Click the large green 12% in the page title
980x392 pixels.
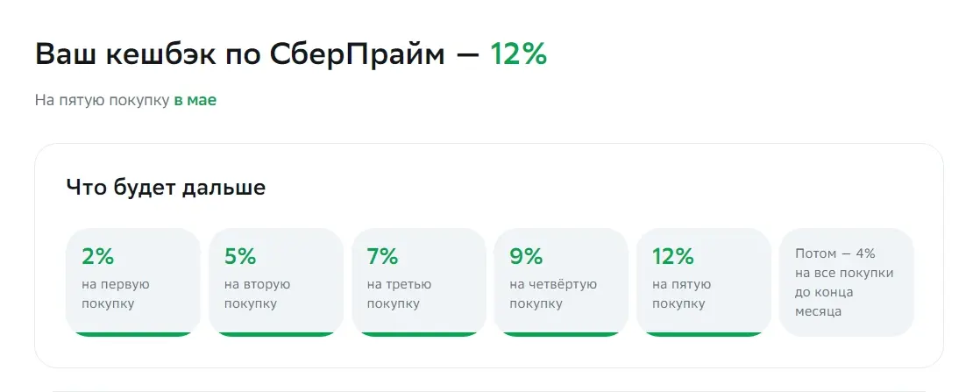(x=518, y=54)
